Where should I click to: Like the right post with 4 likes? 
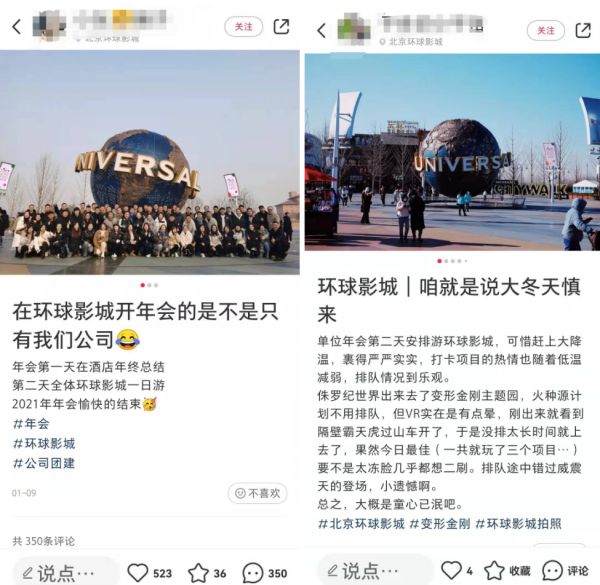(x=451, y=570)
